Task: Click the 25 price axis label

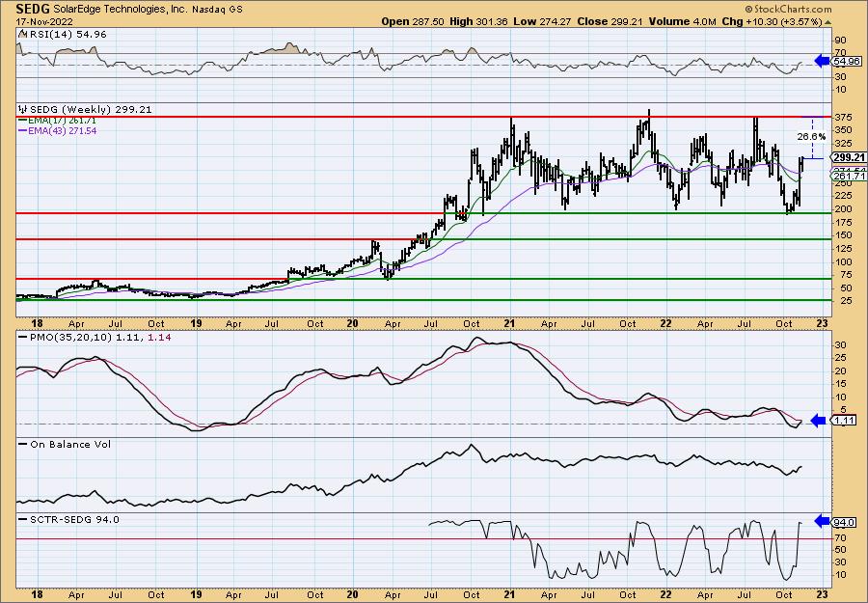Action: click(841, 301)
